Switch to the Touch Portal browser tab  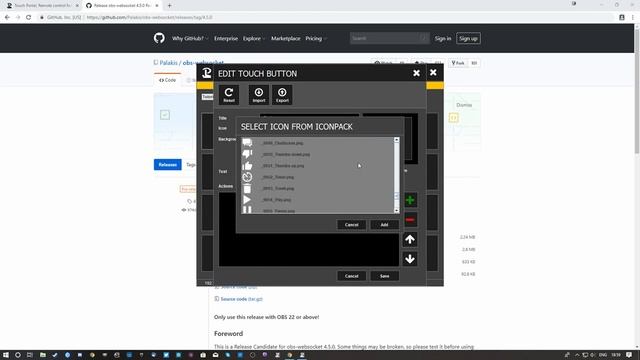(x=42, y=6)
